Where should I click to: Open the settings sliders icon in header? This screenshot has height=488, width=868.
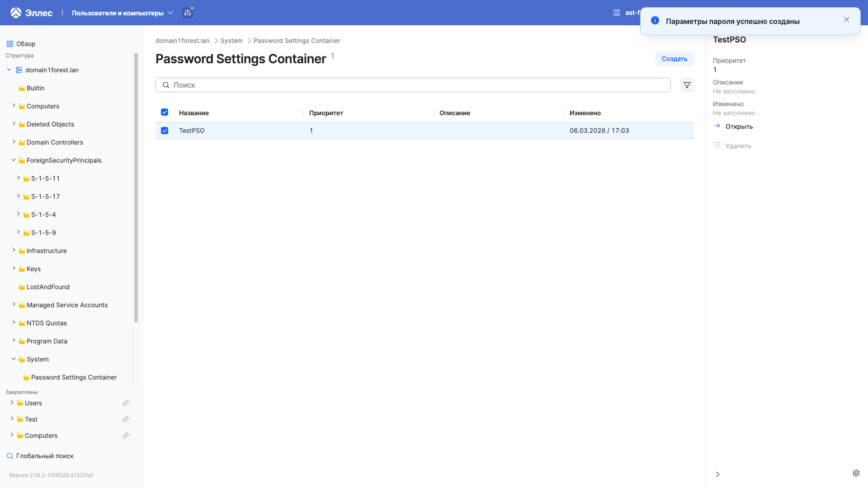tap(188, 13)
